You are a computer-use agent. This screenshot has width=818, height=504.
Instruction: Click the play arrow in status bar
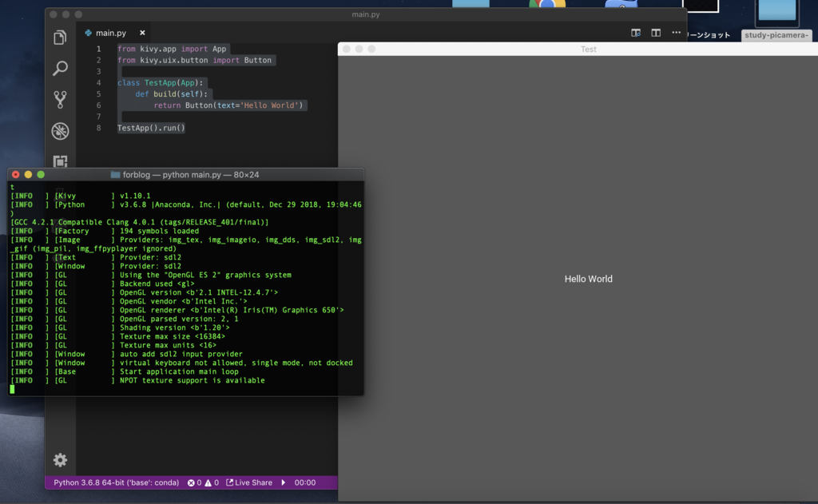[284, 482]
